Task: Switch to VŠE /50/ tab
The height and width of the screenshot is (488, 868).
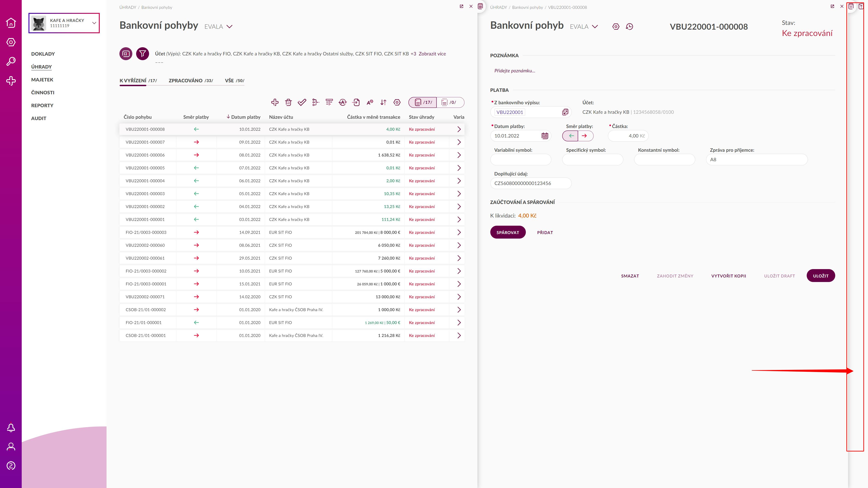Action: pyautogui.click(x=235, y=81)
